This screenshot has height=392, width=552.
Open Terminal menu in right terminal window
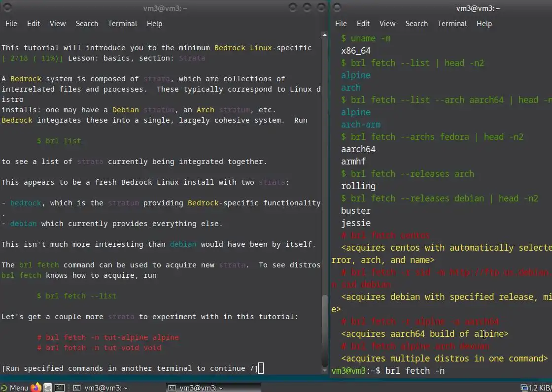pos(452,24)
